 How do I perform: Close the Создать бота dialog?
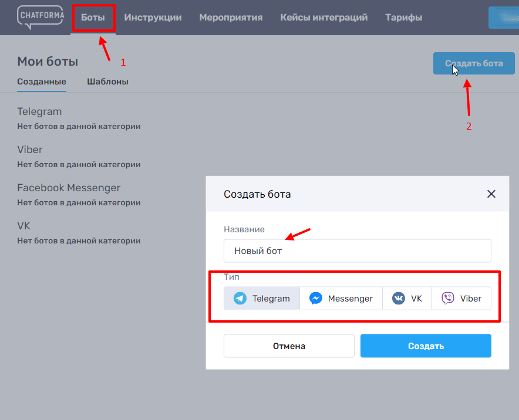[x=491, y=194]
